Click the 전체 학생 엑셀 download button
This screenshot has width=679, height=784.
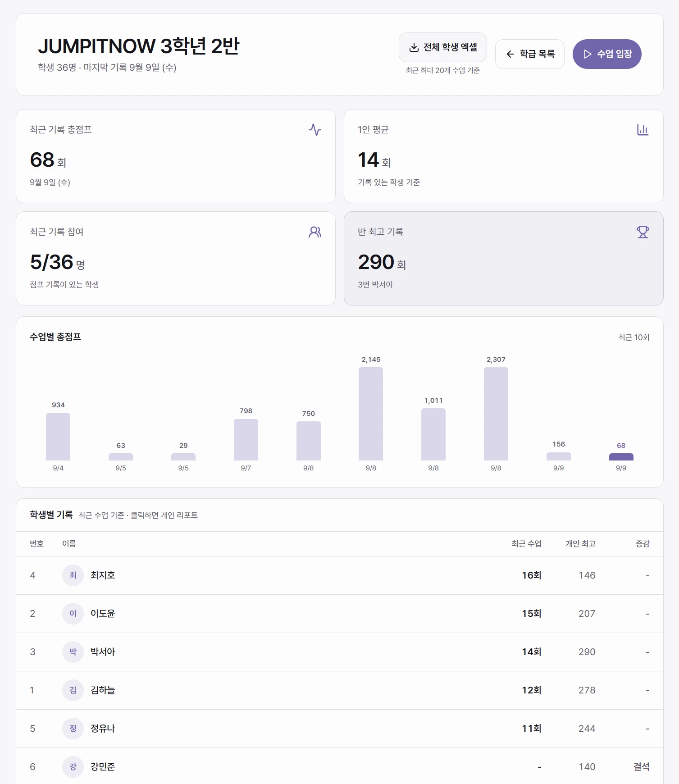442,47
